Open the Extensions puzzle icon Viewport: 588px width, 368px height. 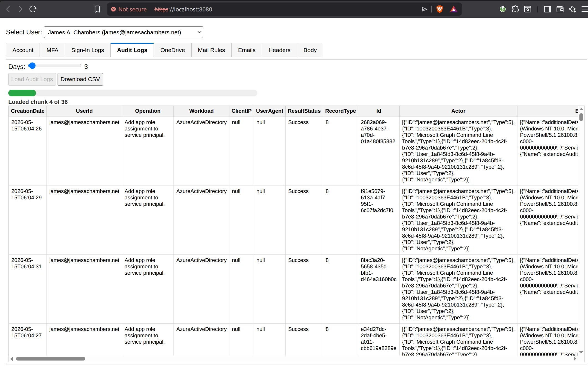pyautogui.click(x=515, y=9)
